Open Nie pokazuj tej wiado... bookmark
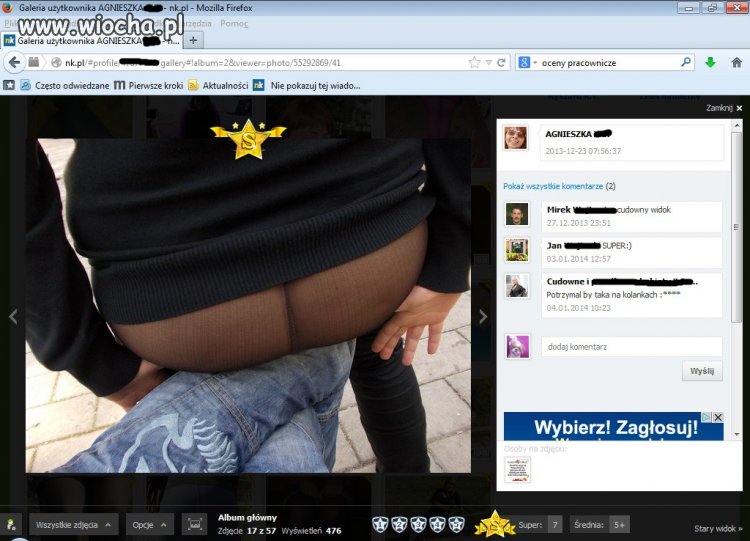Image resolution: width=750 pixels, height=541 pixels. point(307,86)
